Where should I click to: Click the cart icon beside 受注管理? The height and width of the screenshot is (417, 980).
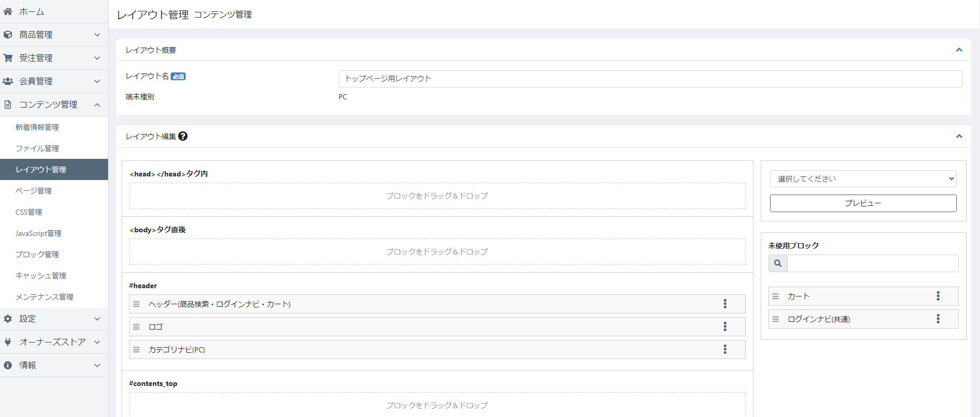coord(8,58)
